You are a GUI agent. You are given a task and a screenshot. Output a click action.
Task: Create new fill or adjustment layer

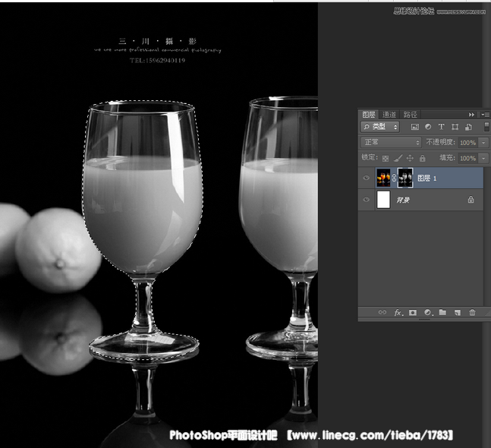click(428, 312)
